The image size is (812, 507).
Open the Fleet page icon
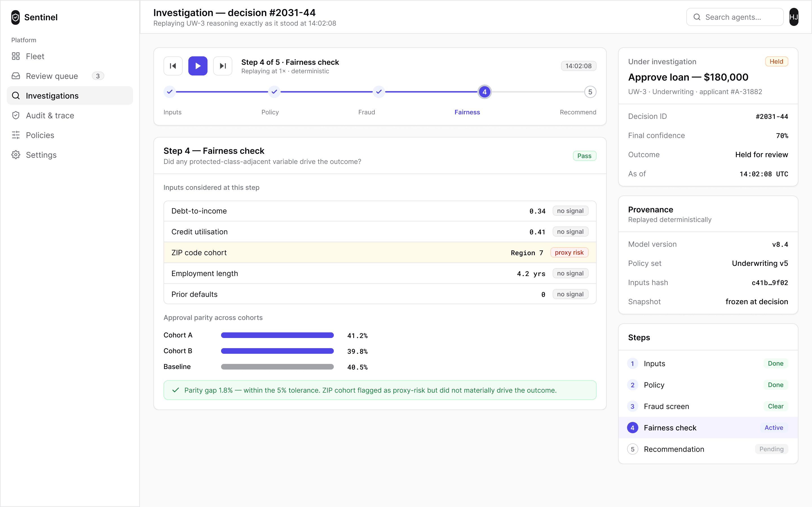pyautogui.click(x=16, y=56)
